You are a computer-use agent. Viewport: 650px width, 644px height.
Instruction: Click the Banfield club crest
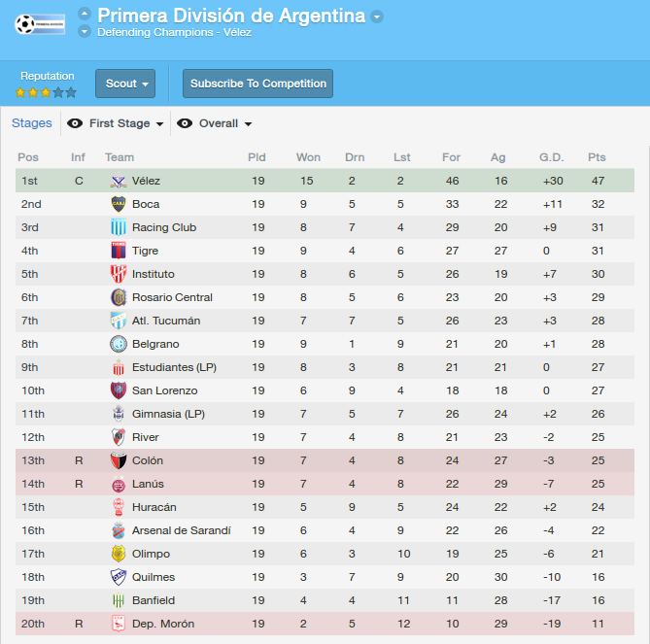(x=119, y=600)
